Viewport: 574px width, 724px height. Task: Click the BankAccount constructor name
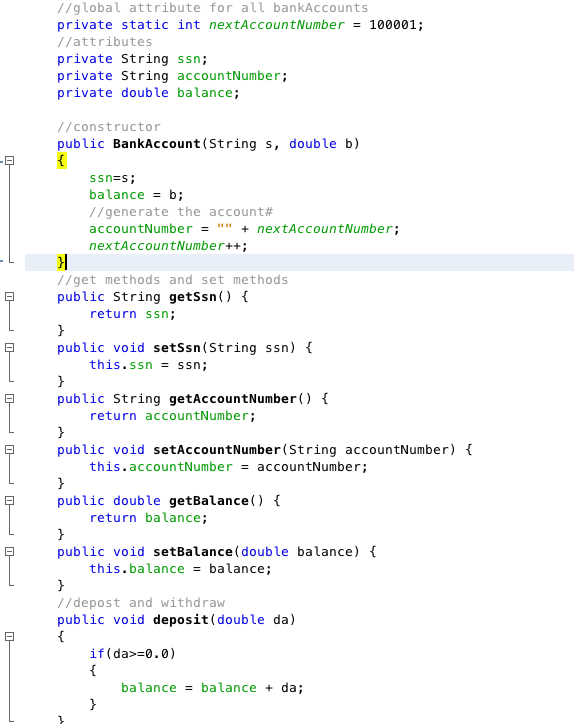tap(157, 144)
